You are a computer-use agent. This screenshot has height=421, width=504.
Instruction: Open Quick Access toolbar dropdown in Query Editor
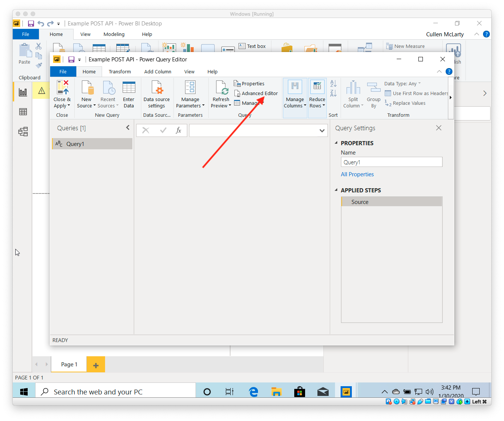[79, 60]
